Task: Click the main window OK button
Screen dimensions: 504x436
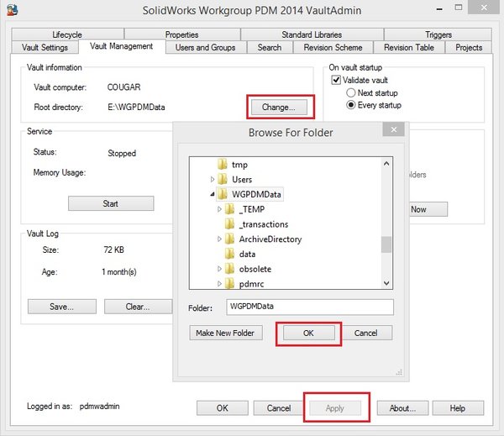Action: click(x=223, y=408)
